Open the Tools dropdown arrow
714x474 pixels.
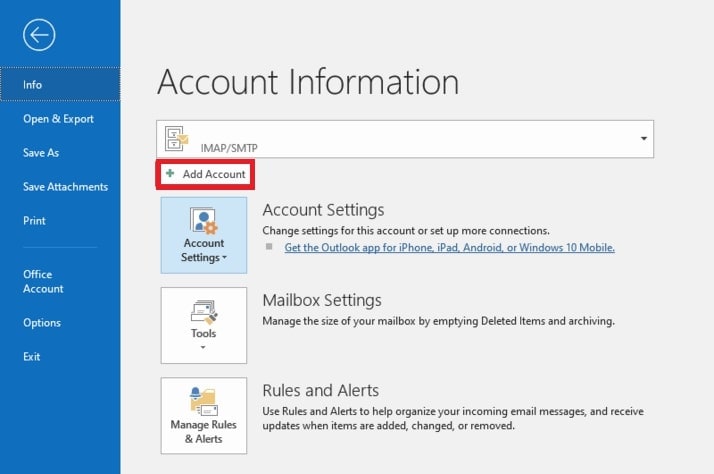(x=203, y=348)
